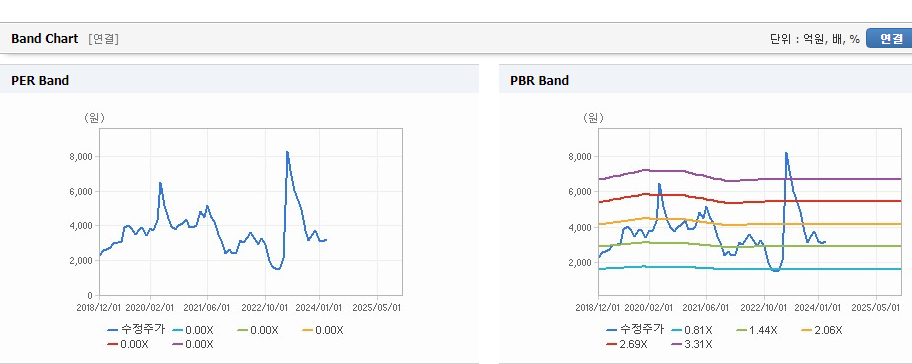Screen dimensions: 912x364
Task: Click the 단위 : 억원, 배, % text
Action: (x=815, y=39)
